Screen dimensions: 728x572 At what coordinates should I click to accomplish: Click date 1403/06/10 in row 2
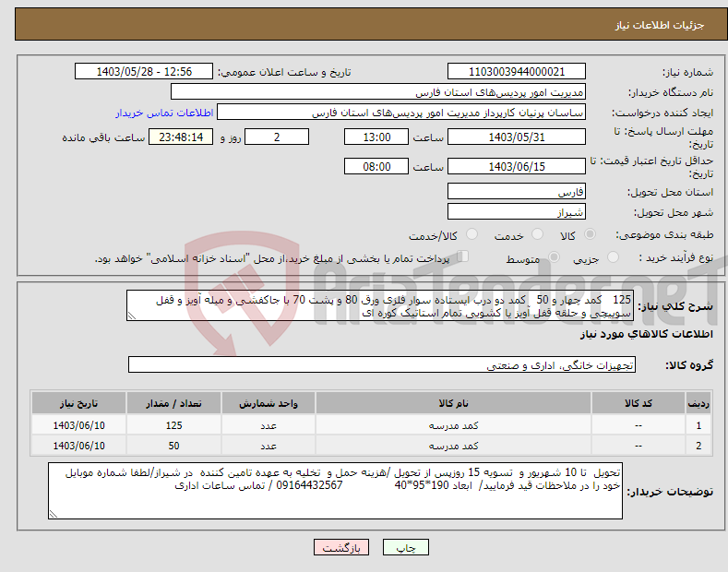pyautogui.click(x=79, y=446)
